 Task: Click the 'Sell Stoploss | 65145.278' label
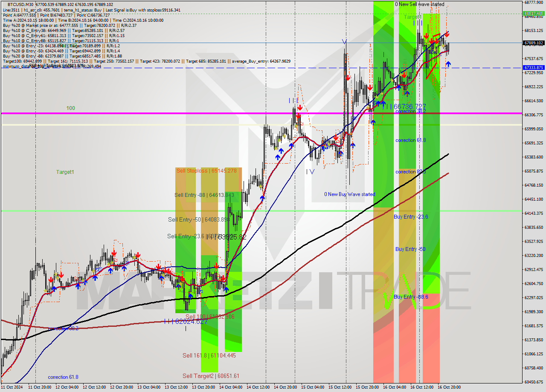pyautogui.click(x=206, y=170)
